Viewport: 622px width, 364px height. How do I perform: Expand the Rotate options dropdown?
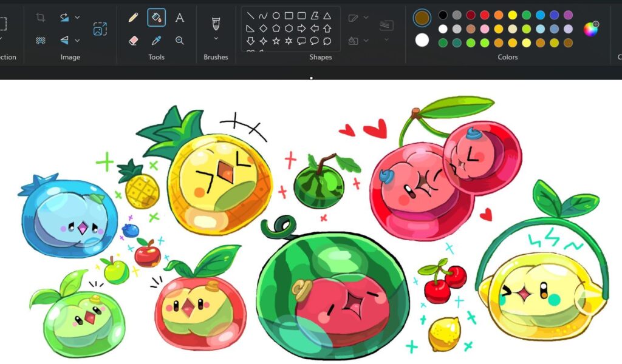77,16
